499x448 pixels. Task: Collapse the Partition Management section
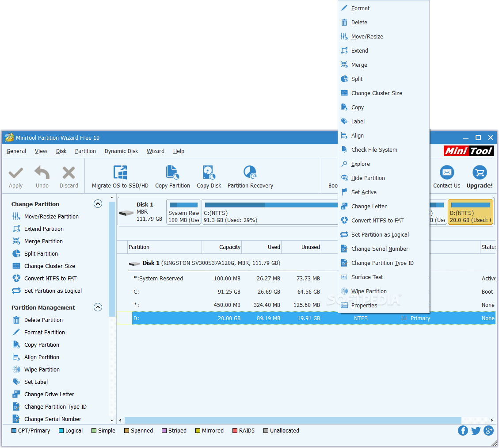coord(98,307)
